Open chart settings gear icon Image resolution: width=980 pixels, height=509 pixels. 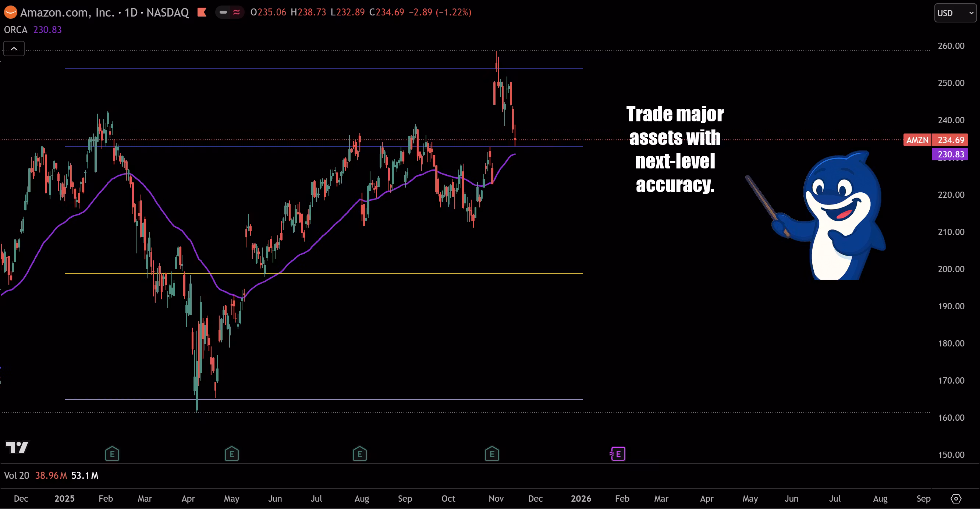pyautogui.click(x=956, y=498)
